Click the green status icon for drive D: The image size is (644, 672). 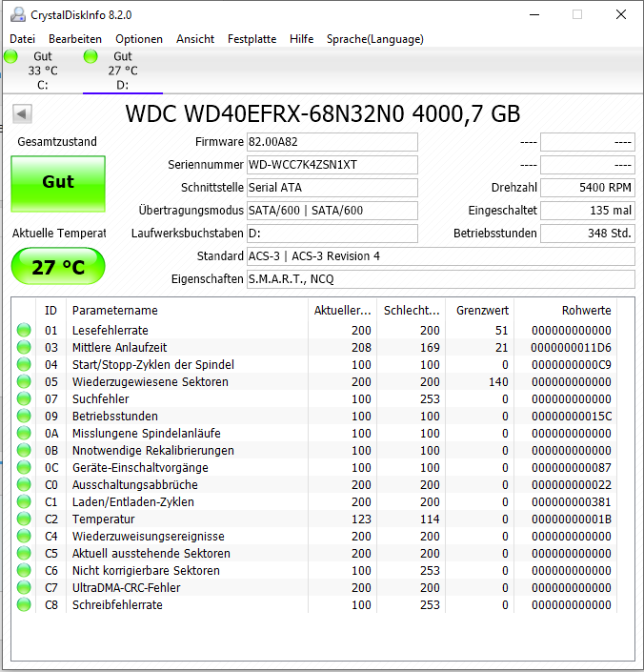(91, 56)
